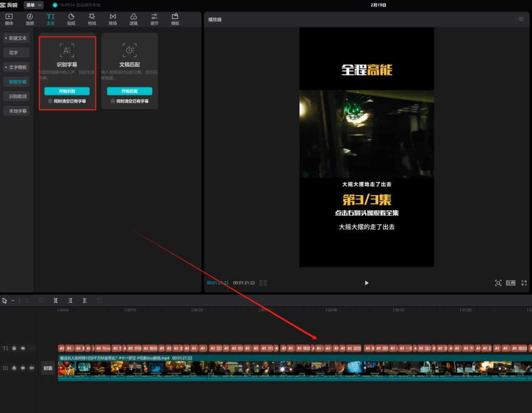The height and width of the screenshot is (413, 532).
Task: Select the mp4 video clip on timeline
Action: [295, 368]
